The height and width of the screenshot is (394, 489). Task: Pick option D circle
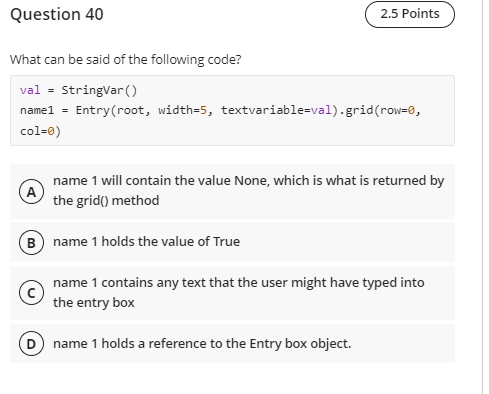coord(31,344)
